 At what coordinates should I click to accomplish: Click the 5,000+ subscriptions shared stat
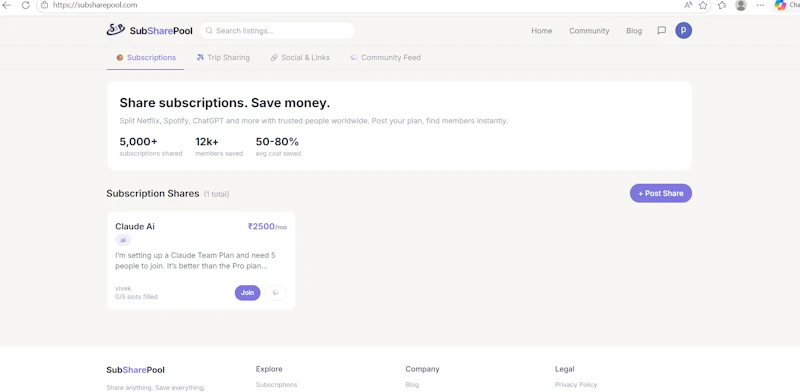point(151,146)
